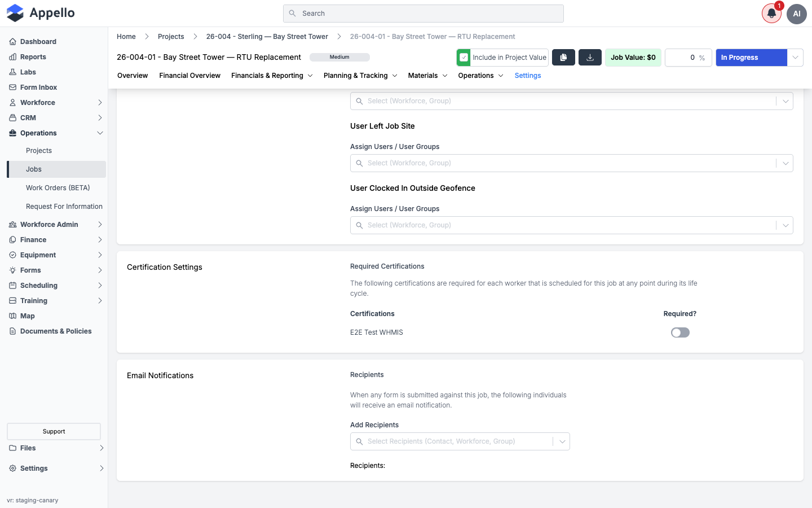Click the Workforce Admin group icon
Screen dimensions: 812x508
pyautogui.click(x=12, y=225)
